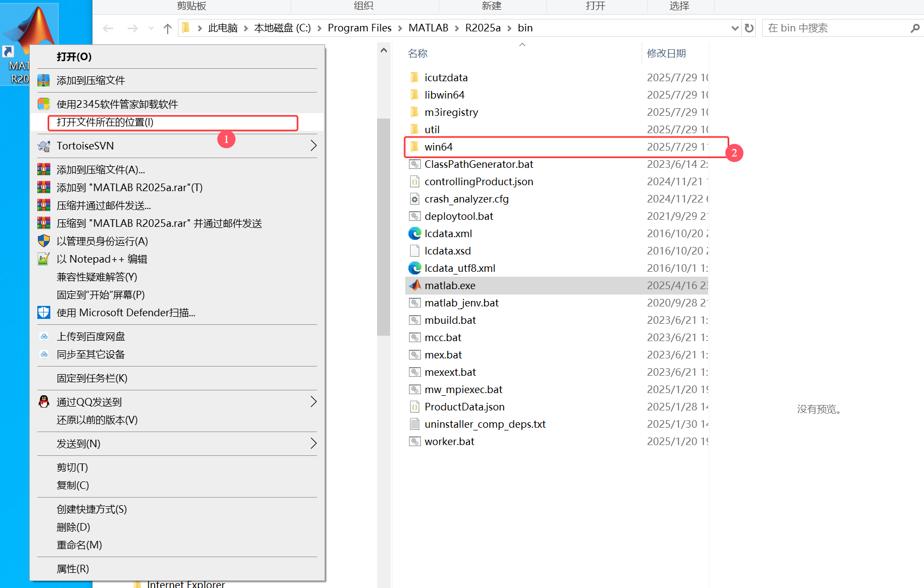This screenshot has height=588, width=924.
Task: Open the address bar history dropdown
Action: 735,28
